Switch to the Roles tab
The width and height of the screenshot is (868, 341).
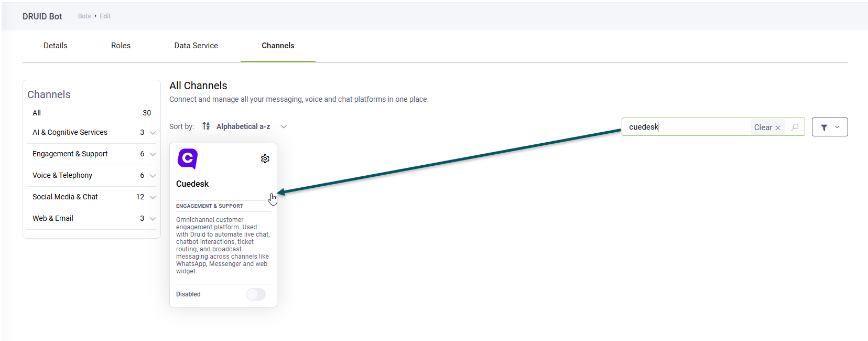(121, 46)
